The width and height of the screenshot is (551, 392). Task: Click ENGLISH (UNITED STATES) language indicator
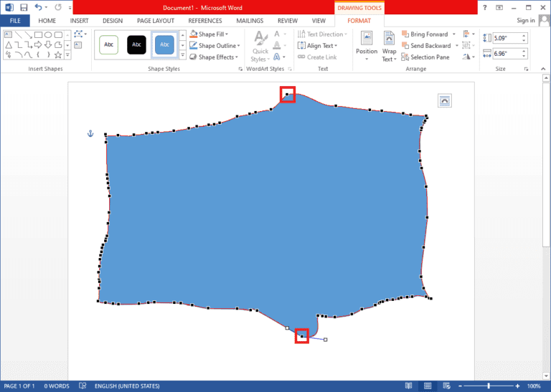tap(127, 386)
